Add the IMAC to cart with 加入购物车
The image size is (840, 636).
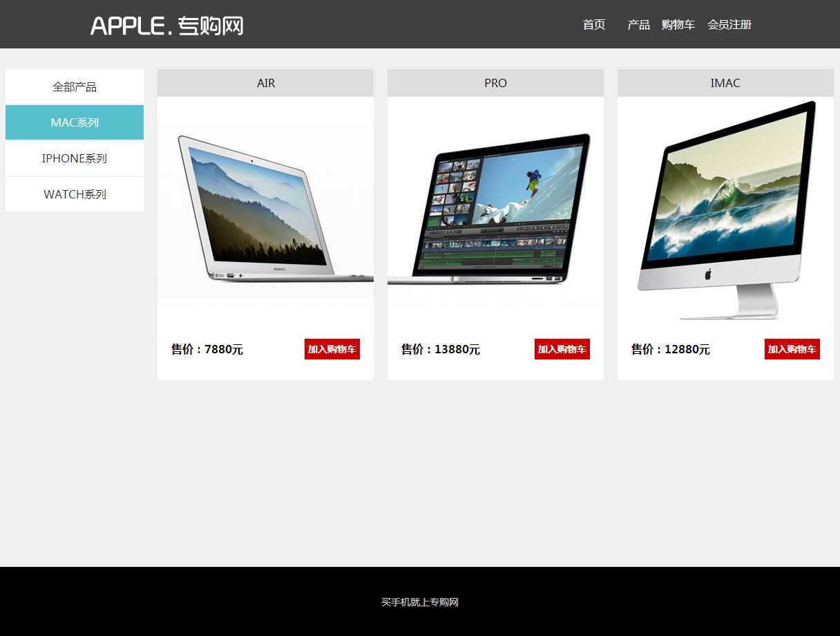[792, 349]
